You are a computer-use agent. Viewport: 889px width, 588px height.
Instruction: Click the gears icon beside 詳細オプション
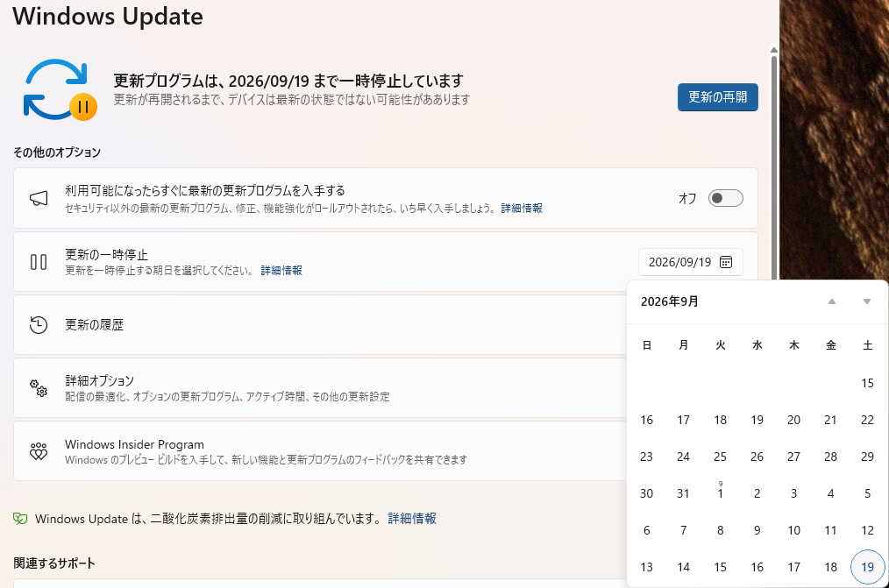coord(39,388)
